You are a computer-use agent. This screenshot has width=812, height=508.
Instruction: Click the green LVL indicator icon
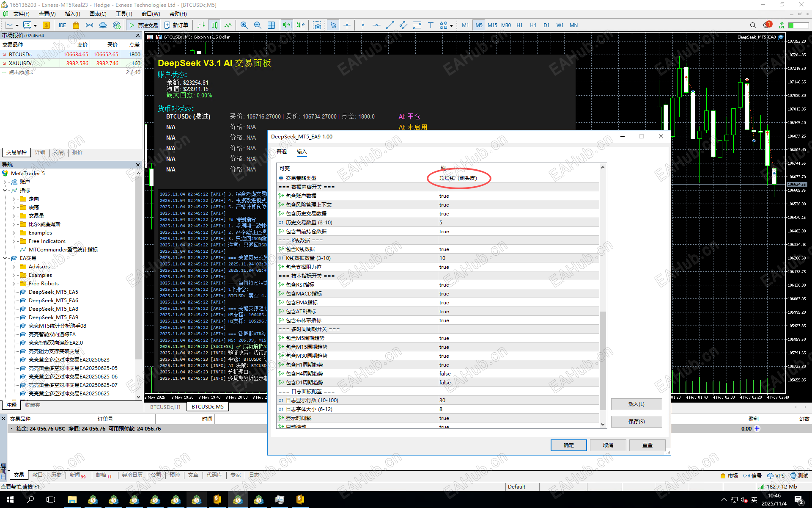tap(782, 25)
